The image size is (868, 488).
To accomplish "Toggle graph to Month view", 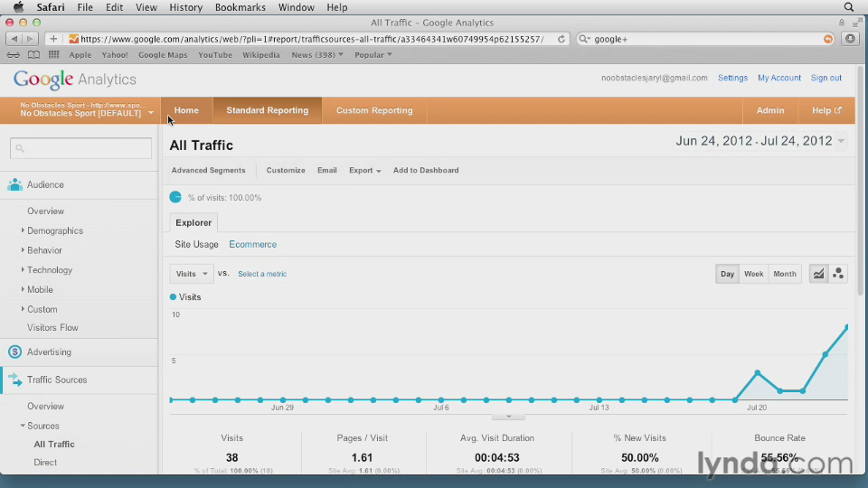I will [x=785, y=274].
